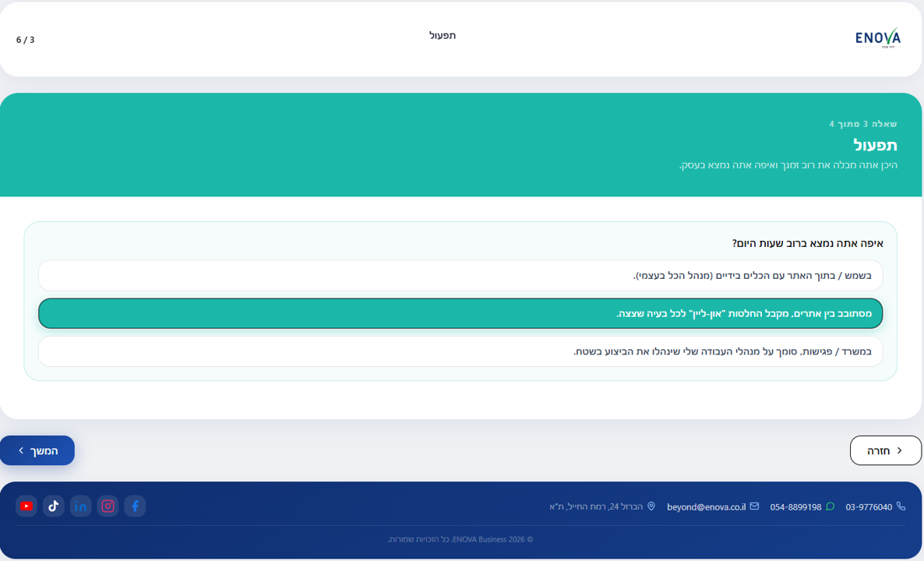
Task: Open the TikTok social icon
Action: pos(54,506)
